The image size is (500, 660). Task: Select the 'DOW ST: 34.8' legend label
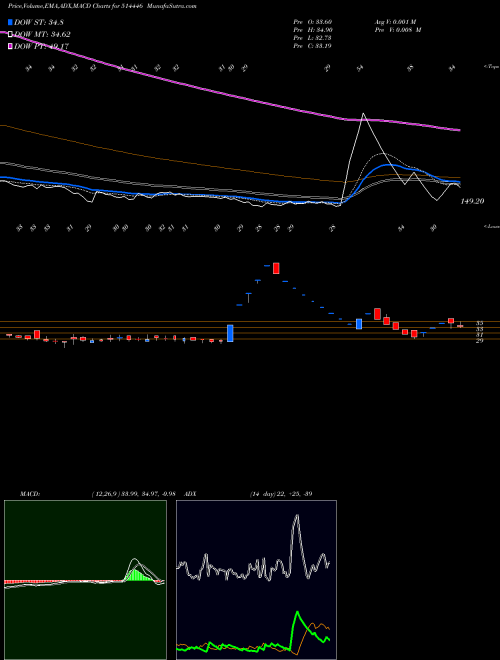point(39,22)
